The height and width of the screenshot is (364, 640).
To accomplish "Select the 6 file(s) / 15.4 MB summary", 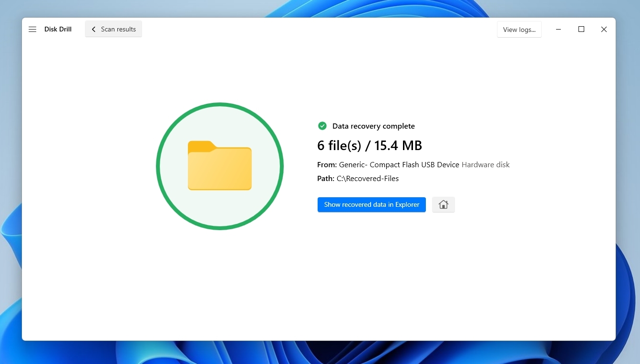I will pos(370,145).
